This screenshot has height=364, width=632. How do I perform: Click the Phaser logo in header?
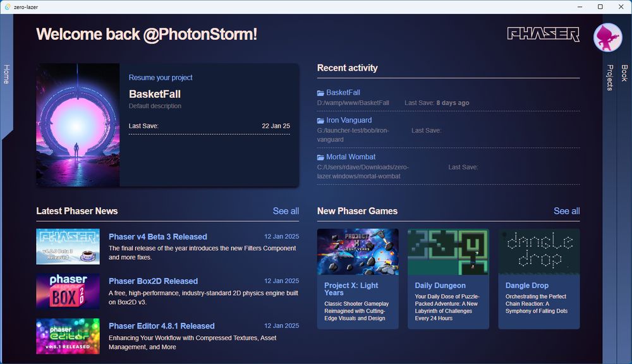[544, 34]
